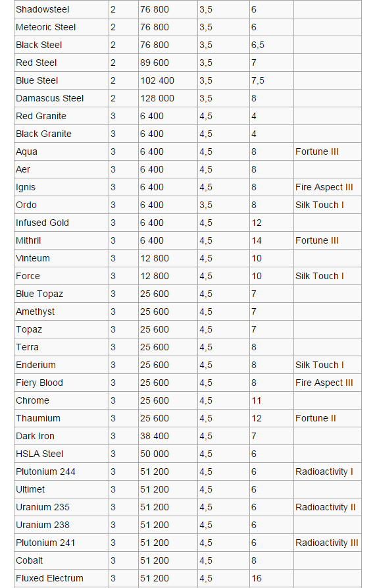Select the Mithril material name
The width and height of the screenshot is (375, 588).
coord(28,240)
